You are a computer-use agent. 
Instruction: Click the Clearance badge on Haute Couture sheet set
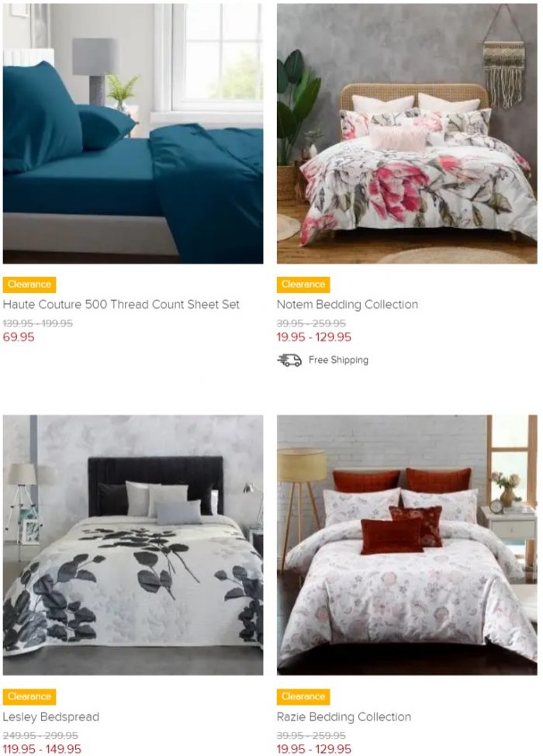(x=29, y=285)
